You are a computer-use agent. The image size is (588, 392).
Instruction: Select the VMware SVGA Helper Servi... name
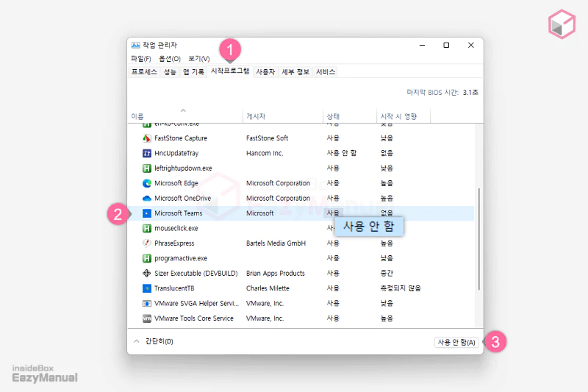[196, 304]
